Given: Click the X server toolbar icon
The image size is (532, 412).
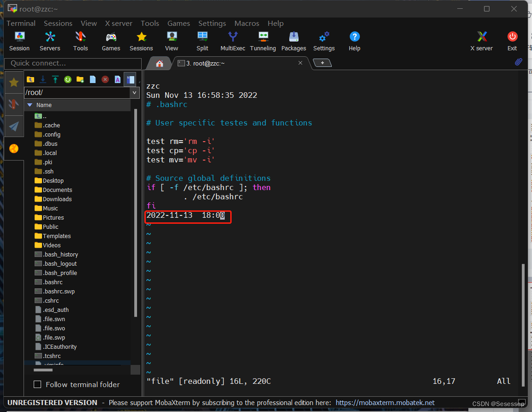Looking at the screenshot, I should click(x=481, y=41).
